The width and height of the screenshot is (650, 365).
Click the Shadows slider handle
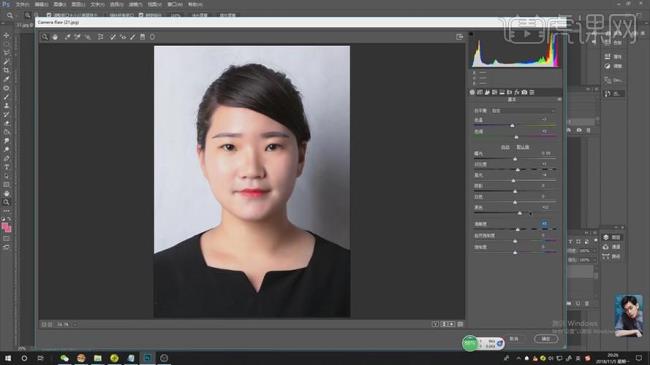515,191
